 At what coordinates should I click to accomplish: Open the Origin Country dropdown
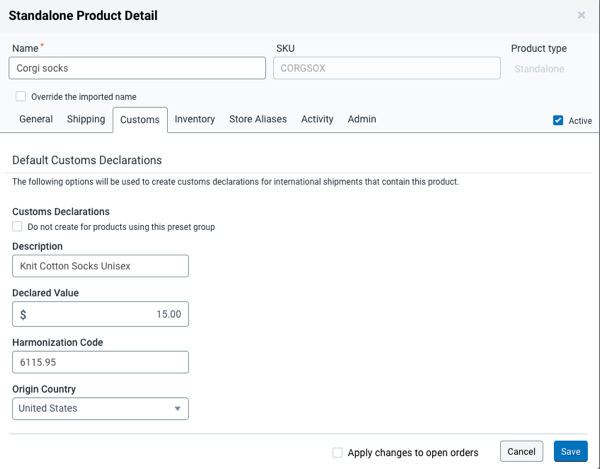click(100, 408)
